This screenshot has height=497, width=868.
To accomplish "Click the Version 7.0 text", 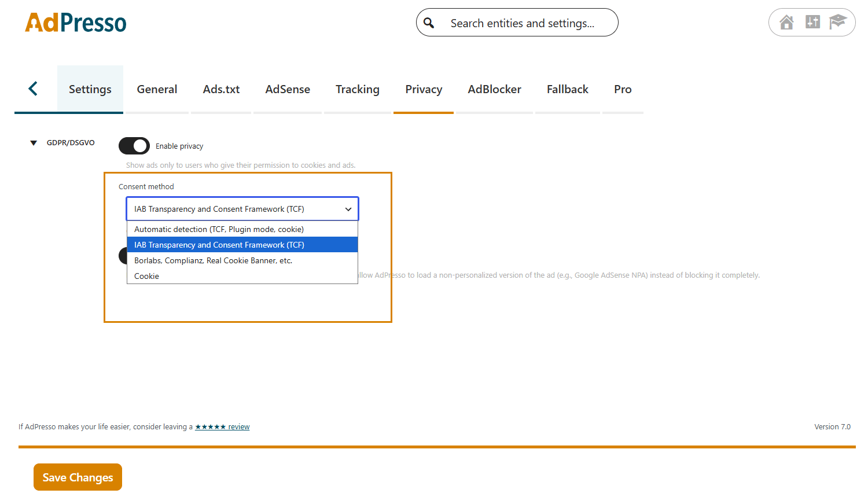I will tap(832, 427).
